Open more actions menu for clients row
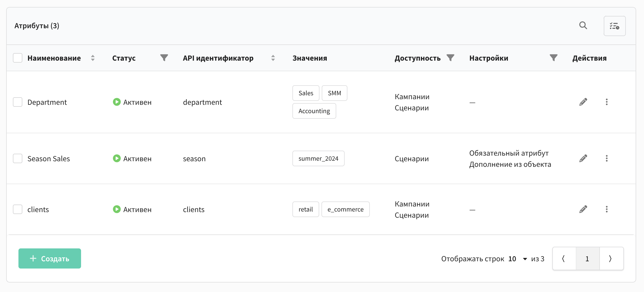Viewport: 644px width, 292px height. [x=607, y=209]
